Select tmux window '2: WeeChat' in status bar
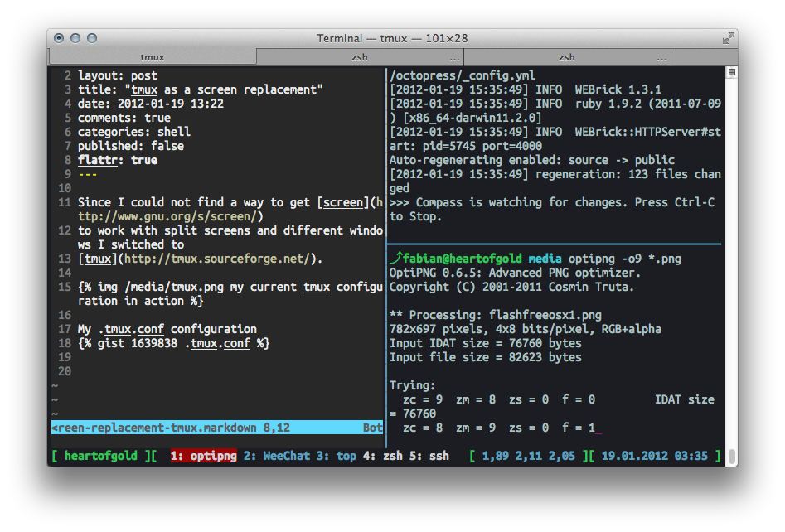Viewport: 785px width, 532px height. pyautogui.click(x=276, y=456)
